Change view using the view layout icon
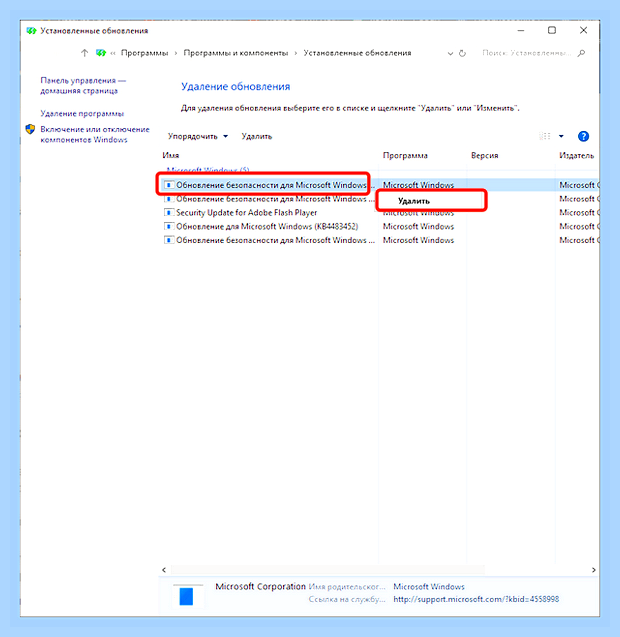The width and height of the screenshot is (620, 637). pos(544,136)
